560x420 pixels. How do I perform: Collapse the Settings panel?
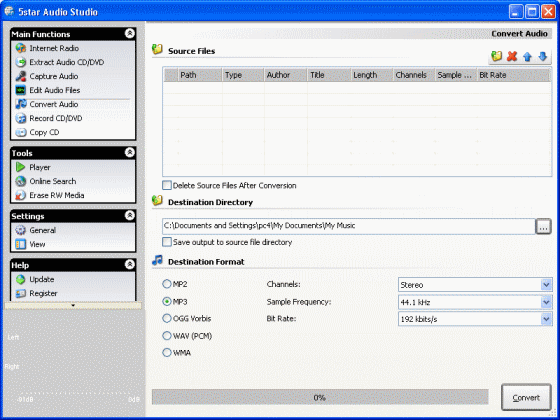pyautogui.click(x=130, y=215)
